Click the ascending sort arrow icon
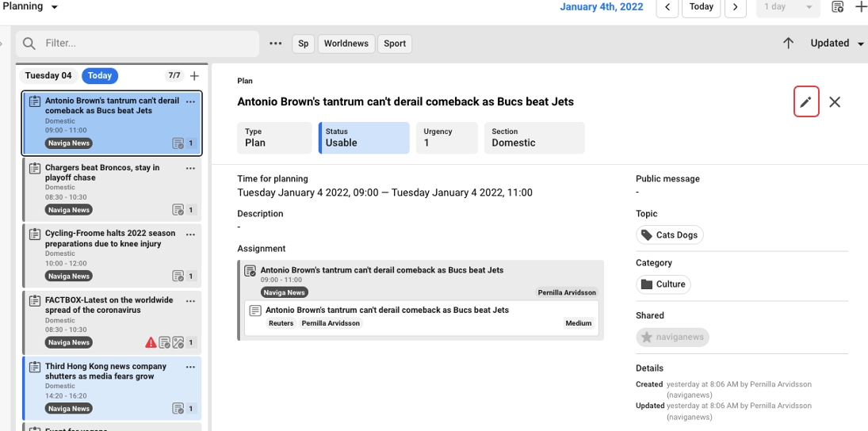868x431 pixels. pyautogui.click(x=788, y=44)
